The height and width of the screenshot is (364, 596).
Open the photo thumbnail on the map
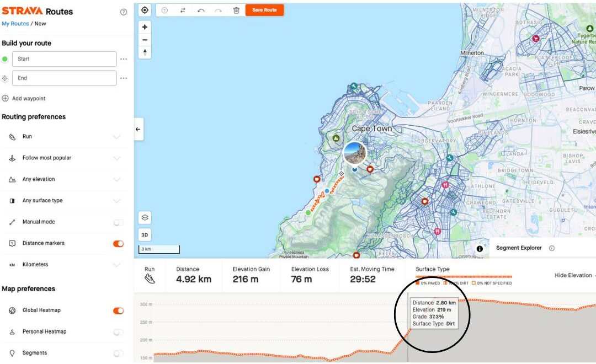tap(355, 153)
